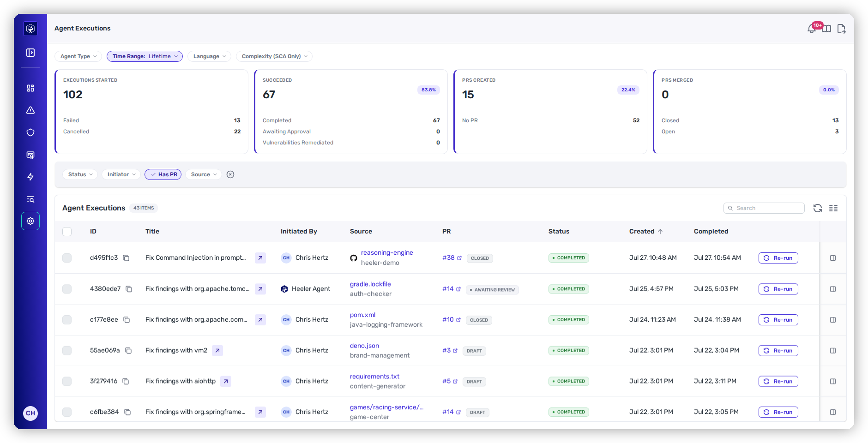Open the table column layout icon
868x443 pixels.
point(833,208)
